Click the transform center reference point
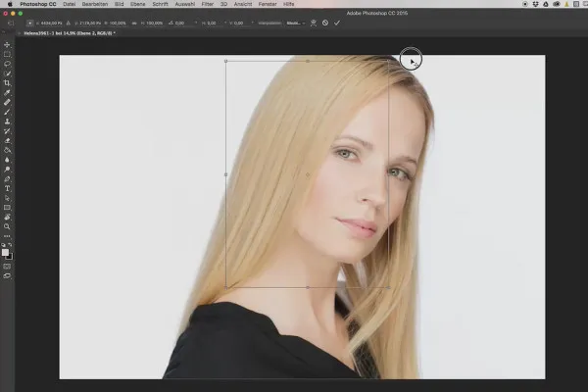The width and height of the screenshot is (588, 392). tap(308, 174)
